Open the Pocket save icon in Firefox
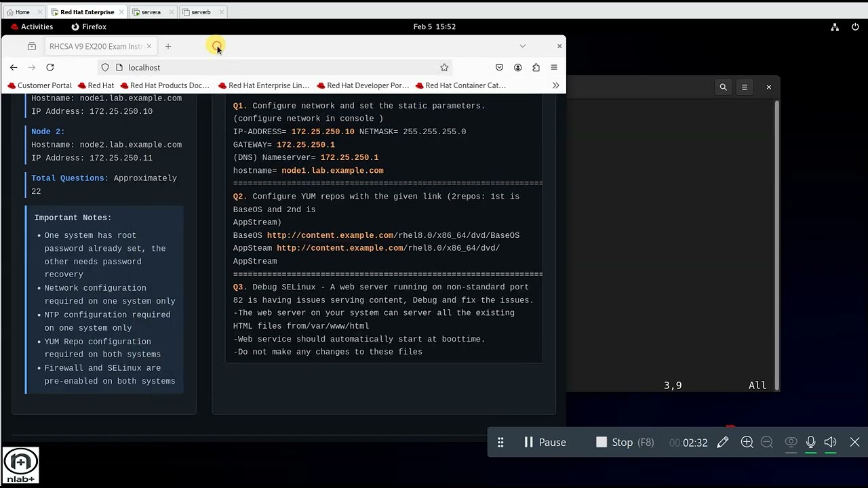 coord(499,67)
